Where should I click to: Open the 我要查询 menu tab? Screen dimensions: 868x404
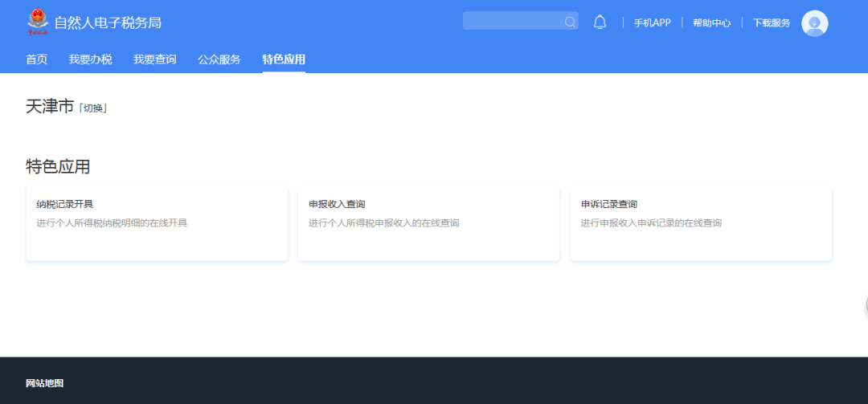[x=154, y=59]
